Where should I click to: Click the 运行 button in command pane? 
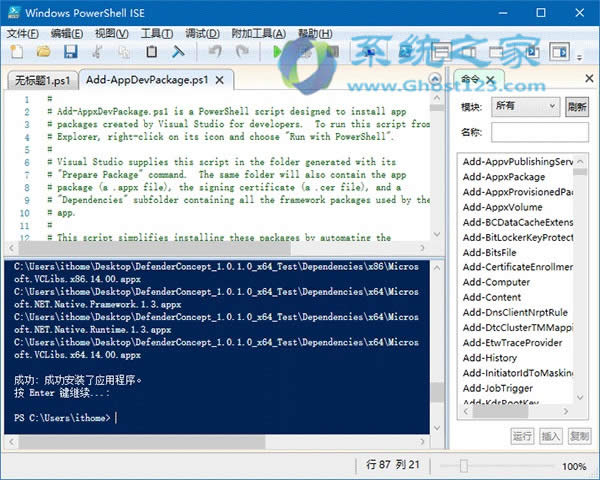pos(522,436)
